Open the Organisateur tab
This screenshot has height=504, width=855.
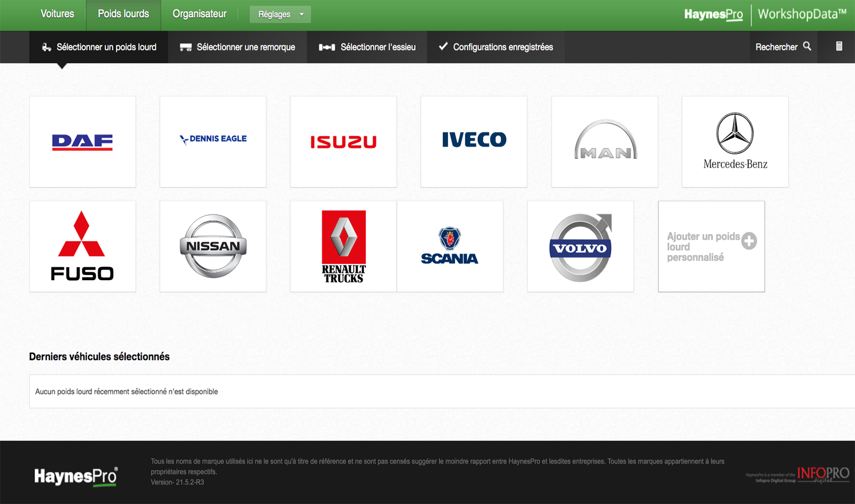pyautogui.click(x=199, y=14)
